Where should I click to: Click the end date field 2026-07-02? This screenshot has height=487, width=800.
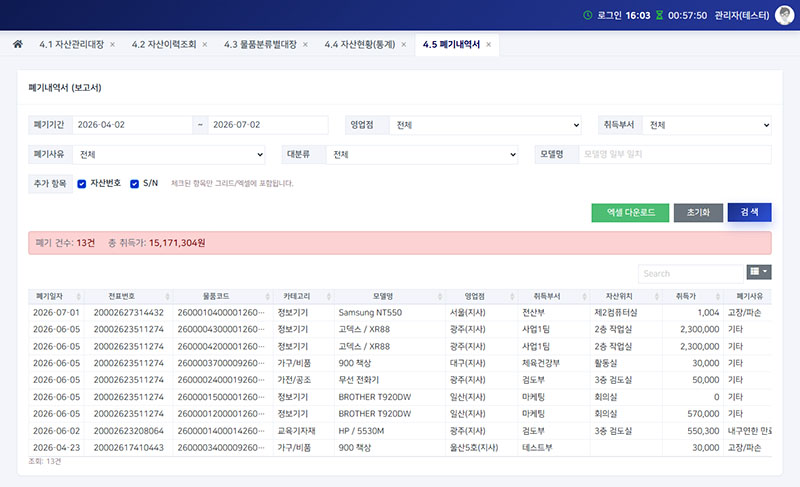point(268,125)
